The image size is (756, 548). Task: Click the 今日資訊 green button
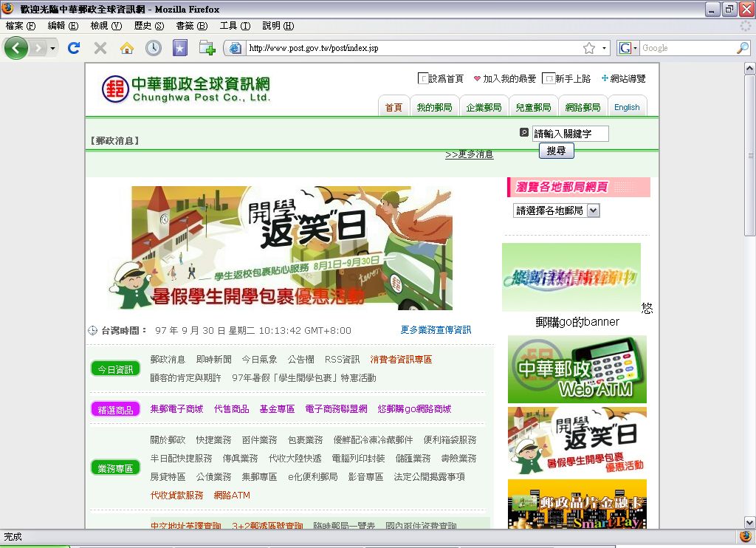[115, 369]
